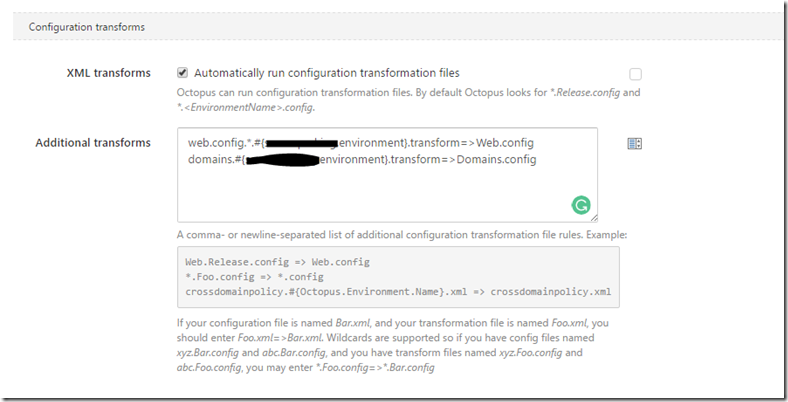Click the XML transforms field label
This screenshot has width=788, height=402.
point(109,73)
